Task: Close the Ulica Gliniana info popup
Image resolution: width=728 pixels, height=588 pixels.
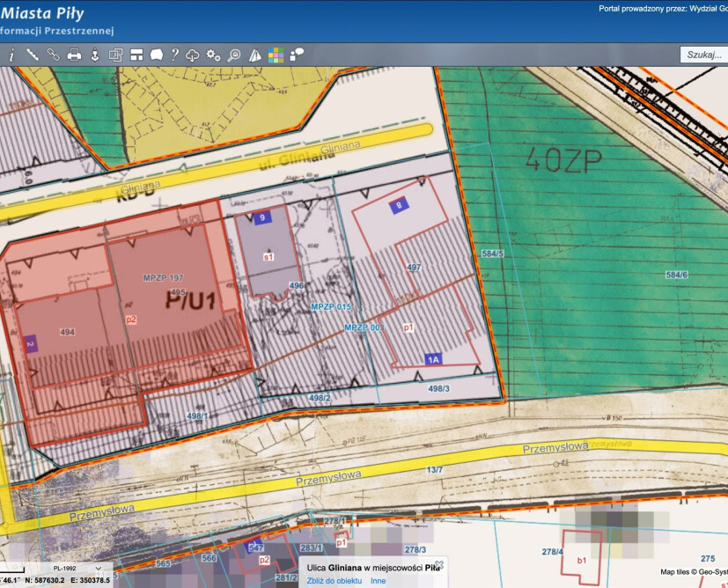Action: pos(439,564)
